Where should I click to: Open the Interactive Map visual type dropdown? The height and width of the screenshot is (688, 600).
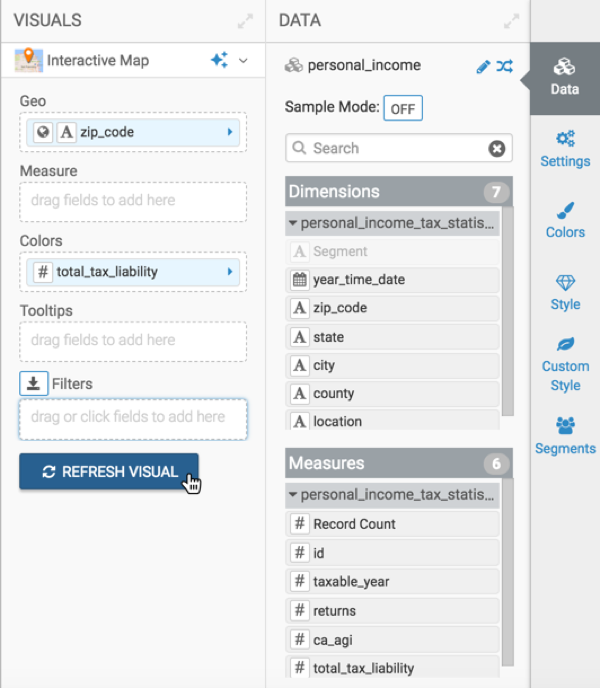(x=243, y=61)
